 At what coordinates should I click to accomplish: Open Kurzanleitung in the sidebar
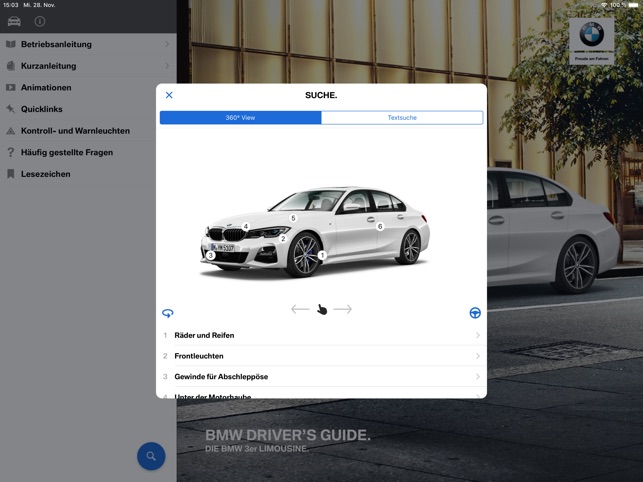point(88,66)
